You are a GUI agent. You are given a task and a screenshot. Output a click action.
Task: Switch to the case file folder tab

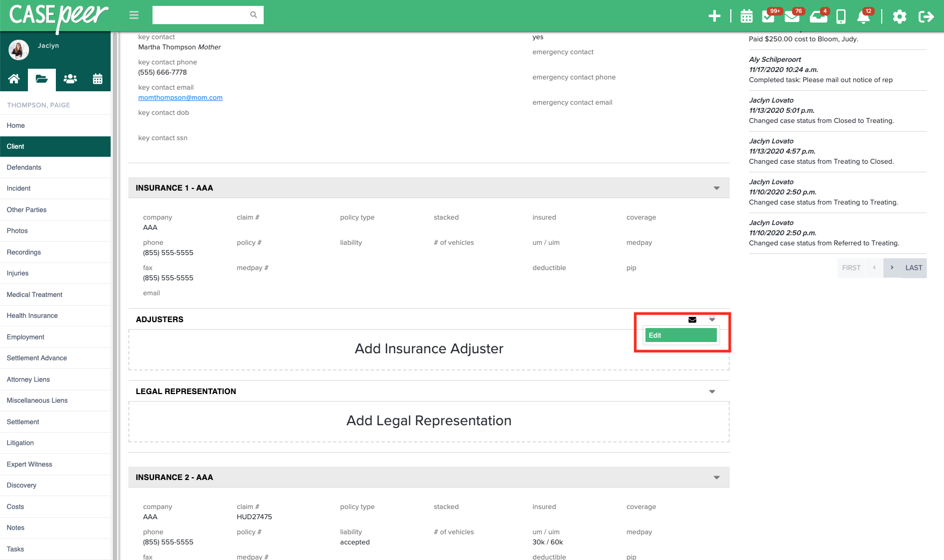click(41, 78)
